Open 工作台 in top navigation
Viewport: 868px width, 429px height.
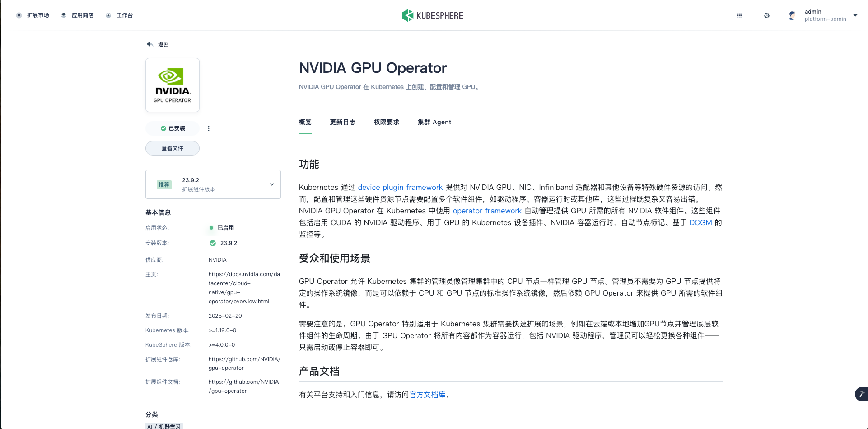point(125,15)
